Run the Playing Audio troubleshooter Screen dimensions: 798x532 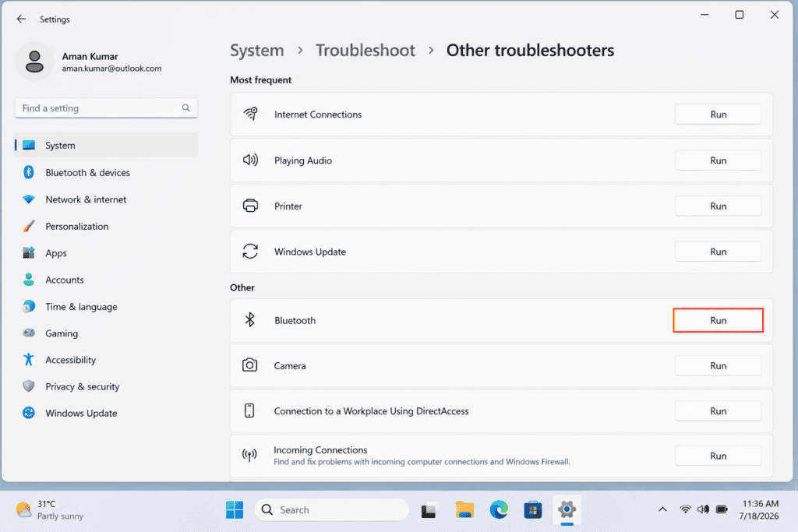718,160
